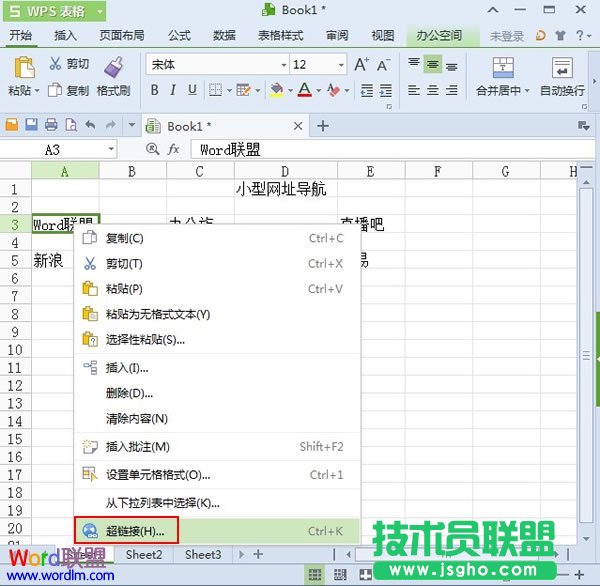600x586 pixels.
Task: Choose Hyperlink (H) in context menu
Action: 217,531
